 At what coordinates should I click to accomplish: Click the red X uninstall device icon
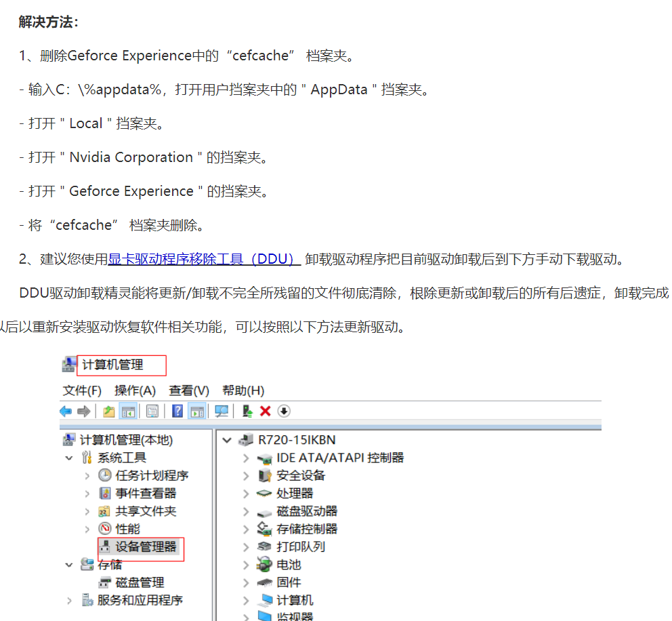pos(266,412)
